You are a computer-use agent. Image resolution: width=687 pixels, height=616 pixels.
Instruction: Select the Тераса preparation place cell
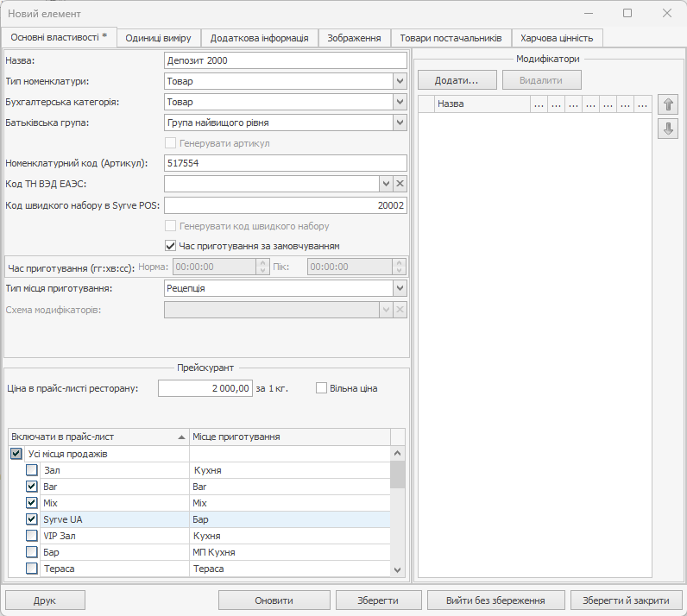[x=290, y=569]
